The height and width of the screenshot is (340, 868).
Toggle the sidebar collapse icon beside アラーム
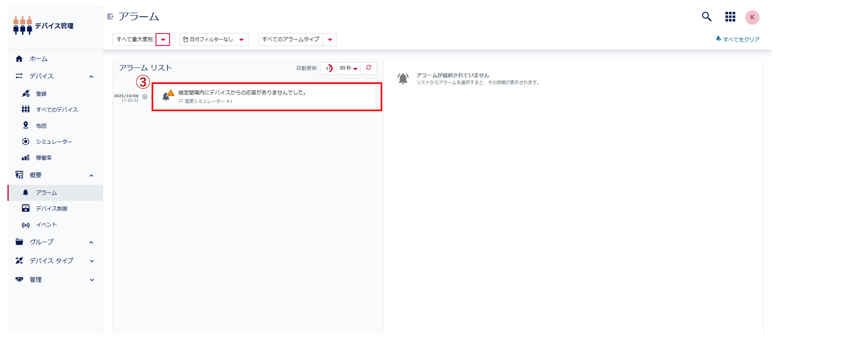[x=110, y=17]
